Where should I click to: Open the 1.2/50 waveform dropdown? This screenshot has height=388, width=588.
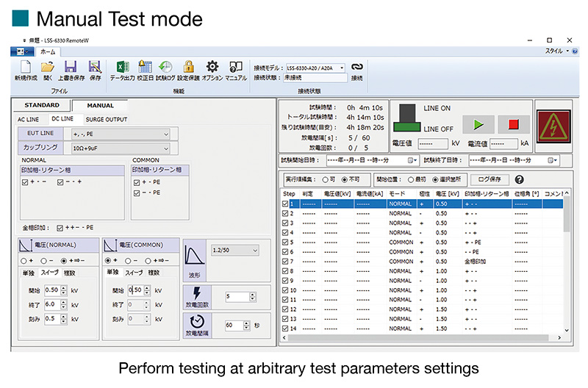click(234, 251)
